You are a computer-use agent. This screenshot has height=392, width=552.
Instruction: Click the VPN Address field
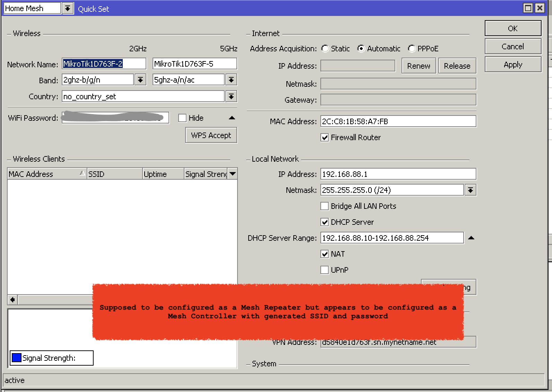pyautogui.click(x=398, y=343)
